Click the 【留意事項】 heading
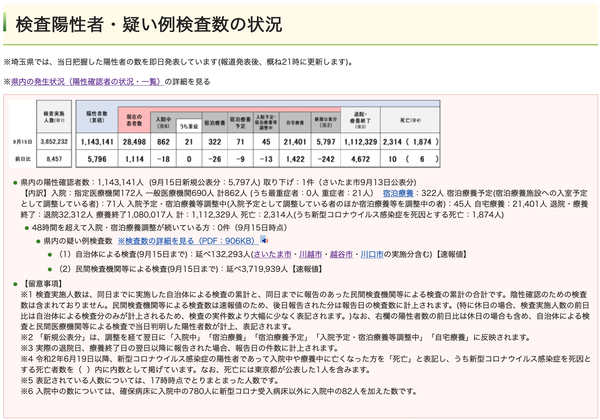The width and height of the screenshot is (600, 420). [42, 284]
